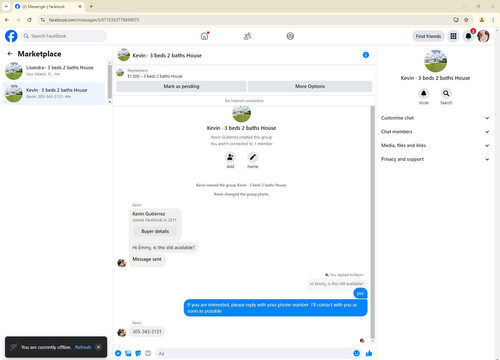Viewport: 500px width, 360px height.
Task: Open the tab search dropdown arrow
Action: pyautogui.click(x=6, y=6)
